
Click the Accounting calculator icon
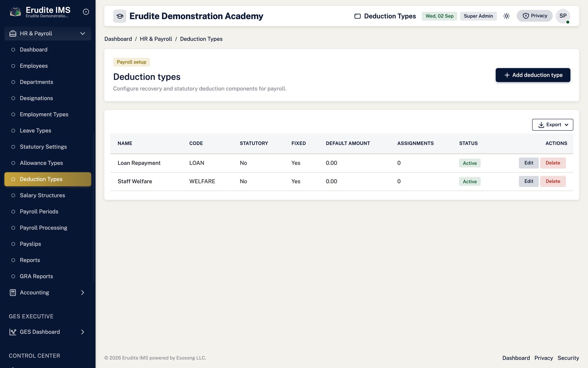click(13, 293)
